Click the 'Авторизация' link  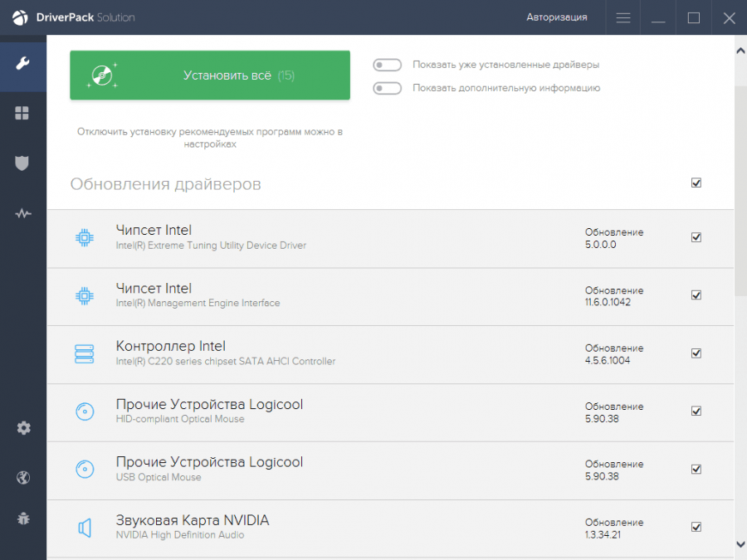pyautogui.click(x=556, y=17)
